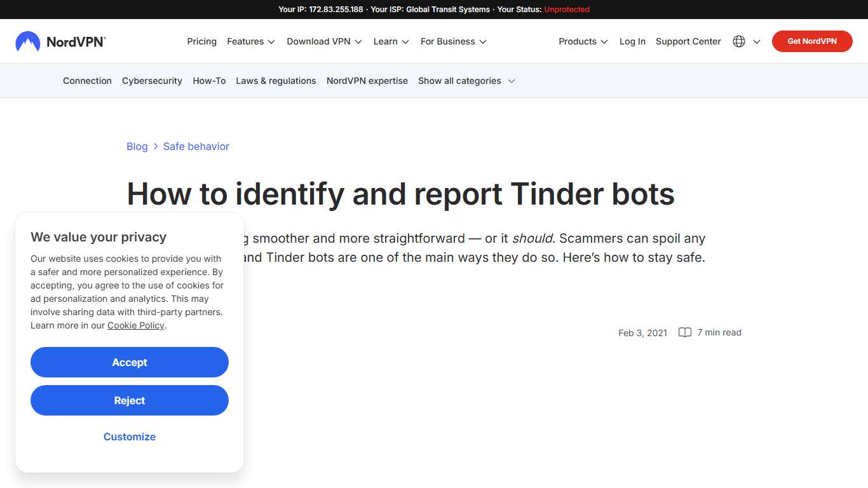Select the How-To category
Image resolution: width=868 pixels, height=488 pixels.
point(209,81)
